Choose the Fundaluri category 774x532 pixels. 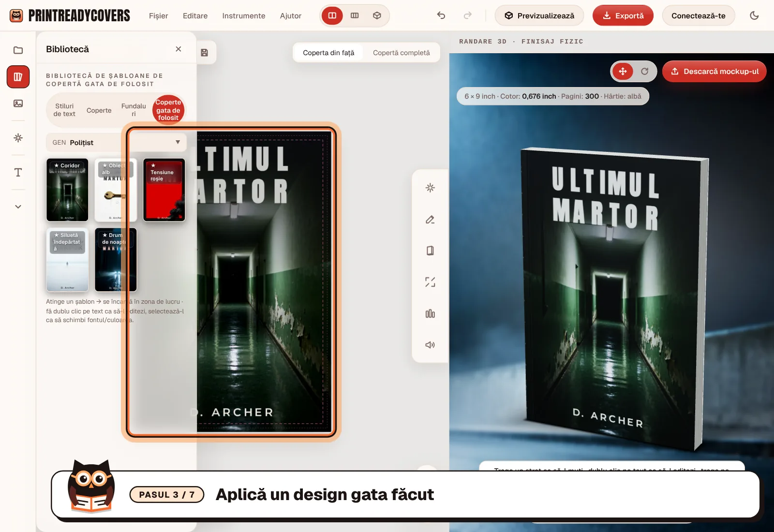point(134,110)
